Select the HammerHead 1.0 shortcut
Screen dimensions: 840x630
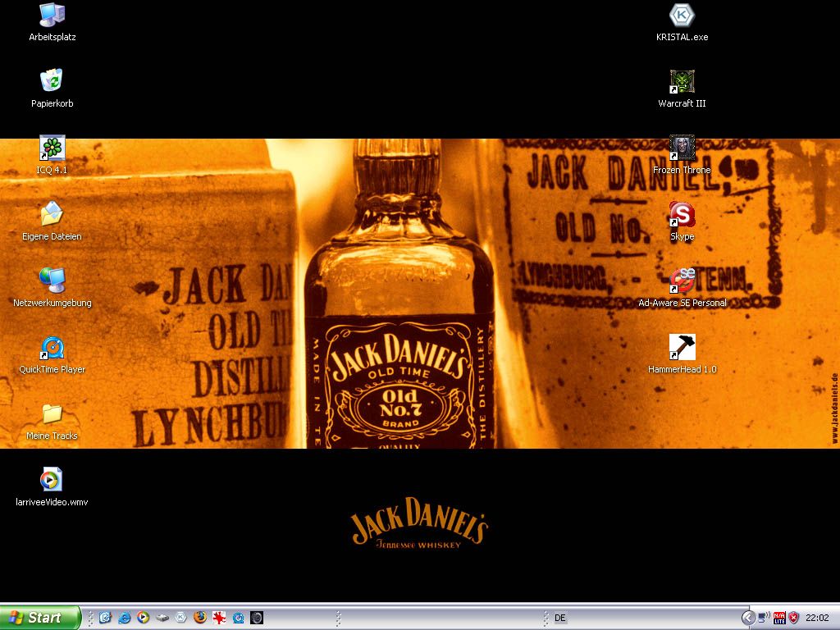682,354
